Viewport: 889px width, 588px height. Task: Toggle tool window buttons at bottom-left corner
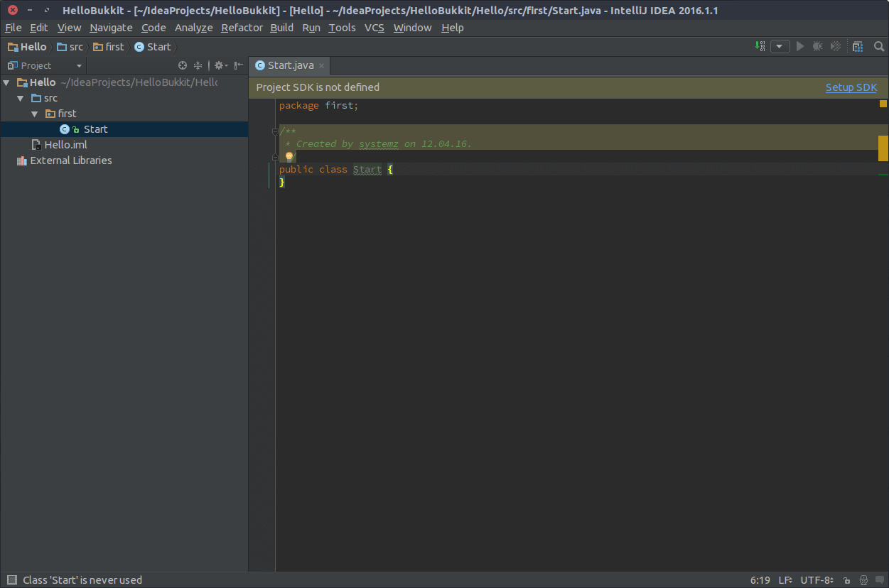pyautogui.click(x=10, y=580)
